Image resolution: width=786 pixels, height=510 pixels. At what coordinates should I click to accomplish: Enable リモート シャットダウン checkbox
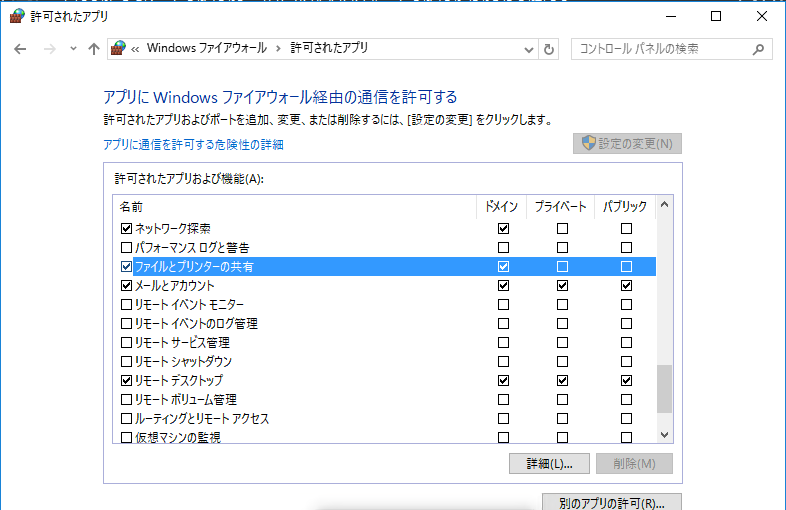click(x=126, y=362)
